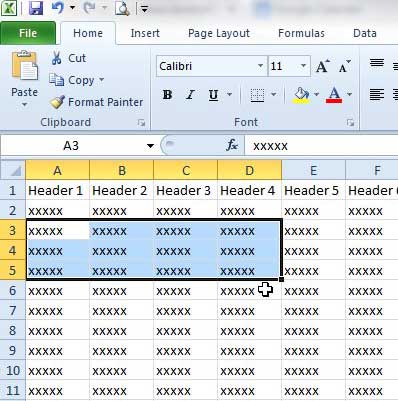The height and width of the screenshot is (401, 398).
Task: Undo the last action
Action: coord(58,7)
